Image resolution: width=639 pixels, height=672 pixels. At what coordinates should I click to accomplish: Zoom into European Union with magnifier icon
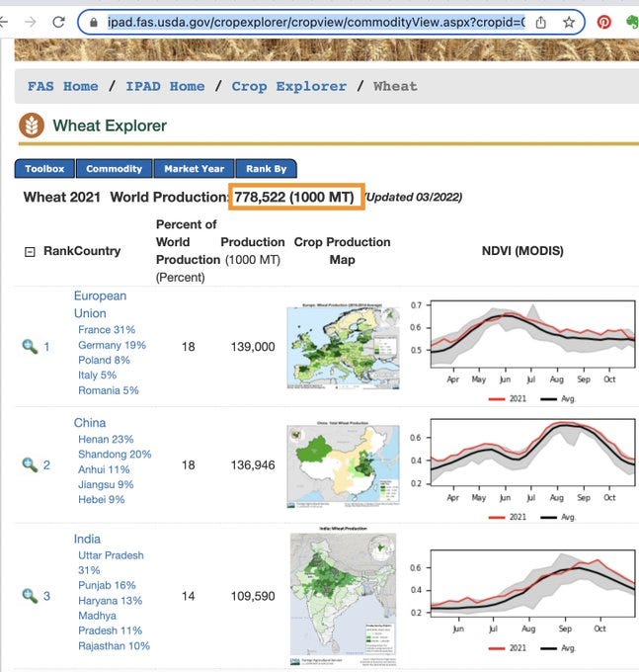(x=30, y=346)
